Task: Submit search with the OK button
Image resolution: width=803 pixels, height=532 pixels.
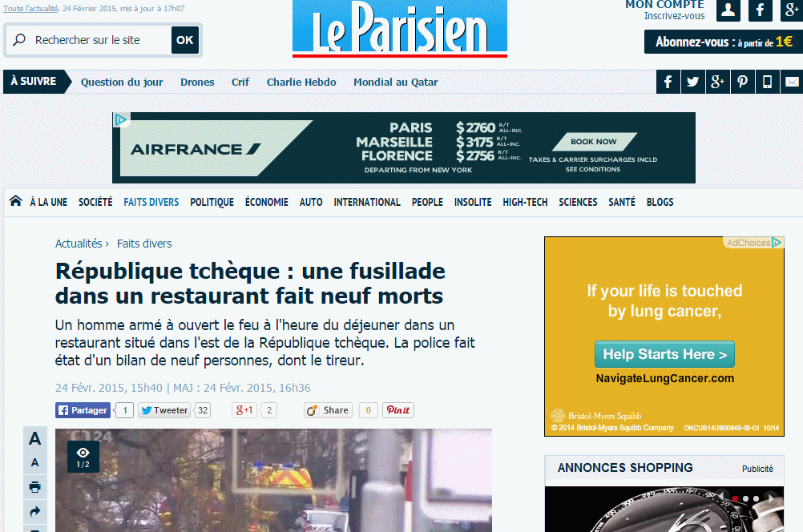Action: pos(185,40)
